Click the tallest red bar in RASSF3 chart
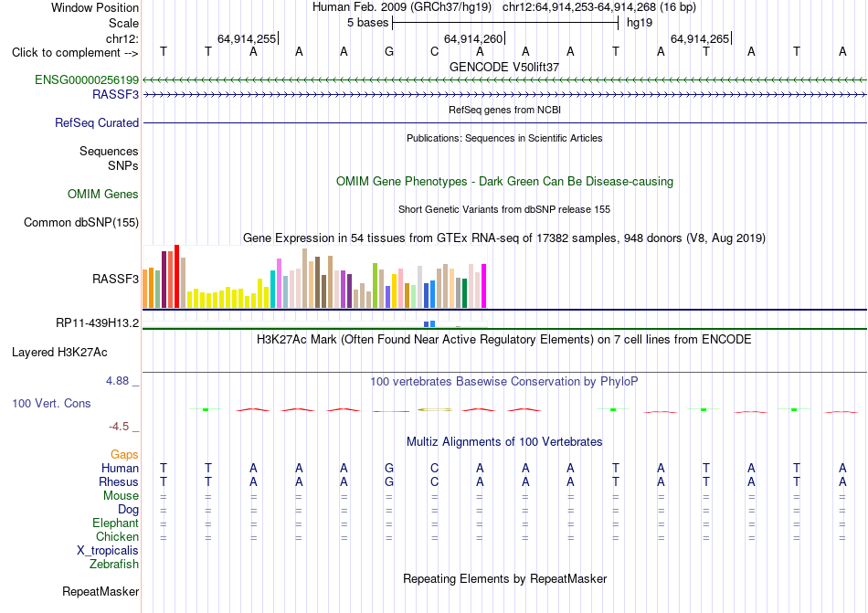Screen dimensions: 868x613 pos(176,276)
